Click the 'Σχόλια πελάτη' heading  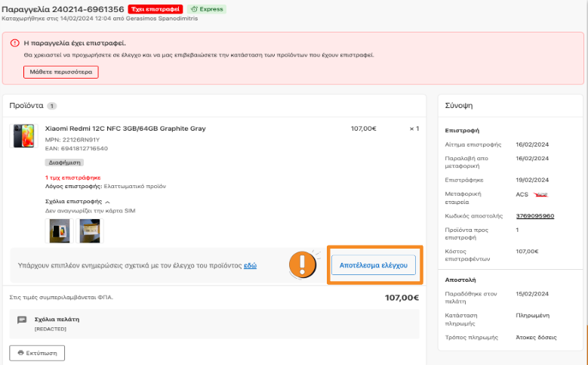point(57,320)
